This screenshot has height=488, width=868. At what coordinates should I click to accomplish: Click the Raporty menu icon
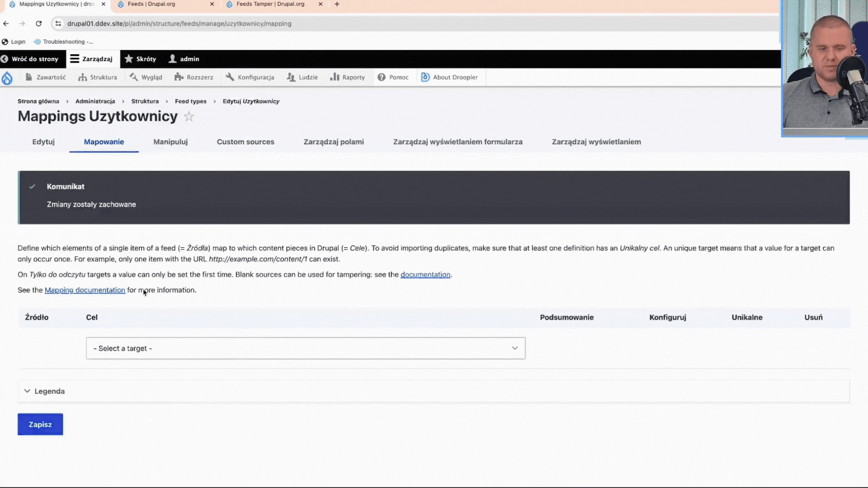pyautogui.click(x=333, y=76)
